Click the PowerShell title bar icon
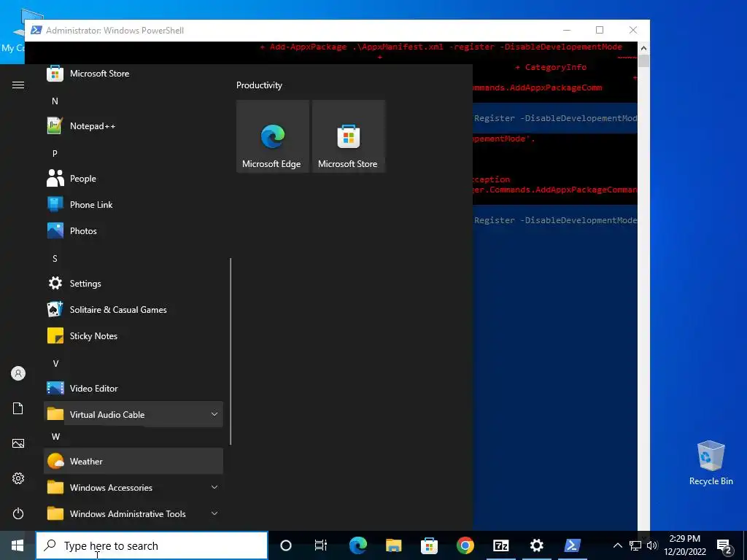Image resolution: width=747 pixels, height=560 pixels. [36, 30]
